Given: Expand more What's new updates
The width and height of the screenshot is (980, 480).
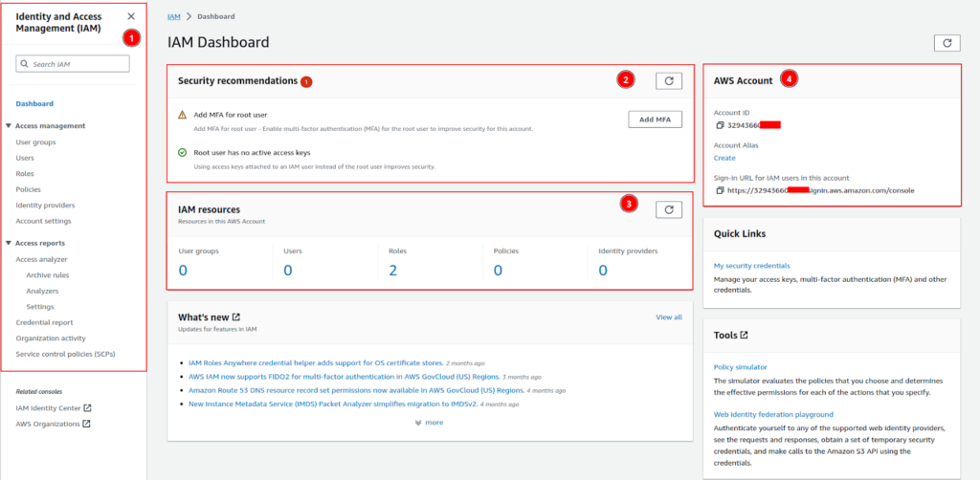Looking at the screenshot, I should click(x=429, y=423).
